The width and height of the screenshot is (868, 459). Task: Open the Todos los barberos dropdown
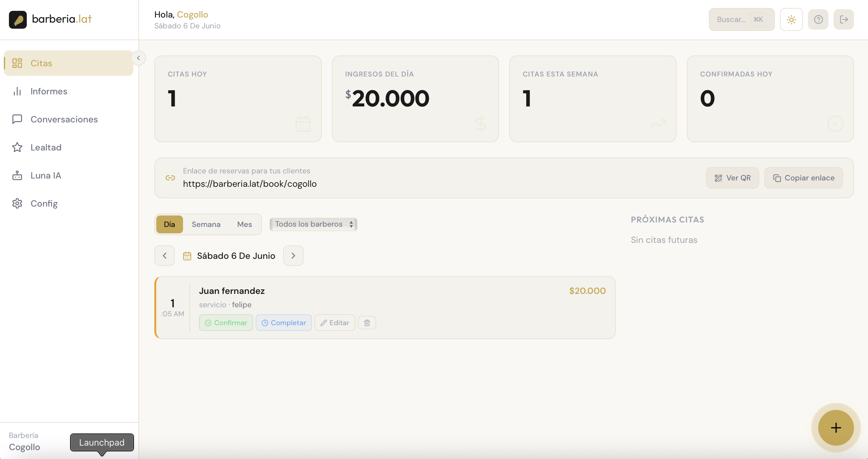pyautogui.click(x=313, y=224)
